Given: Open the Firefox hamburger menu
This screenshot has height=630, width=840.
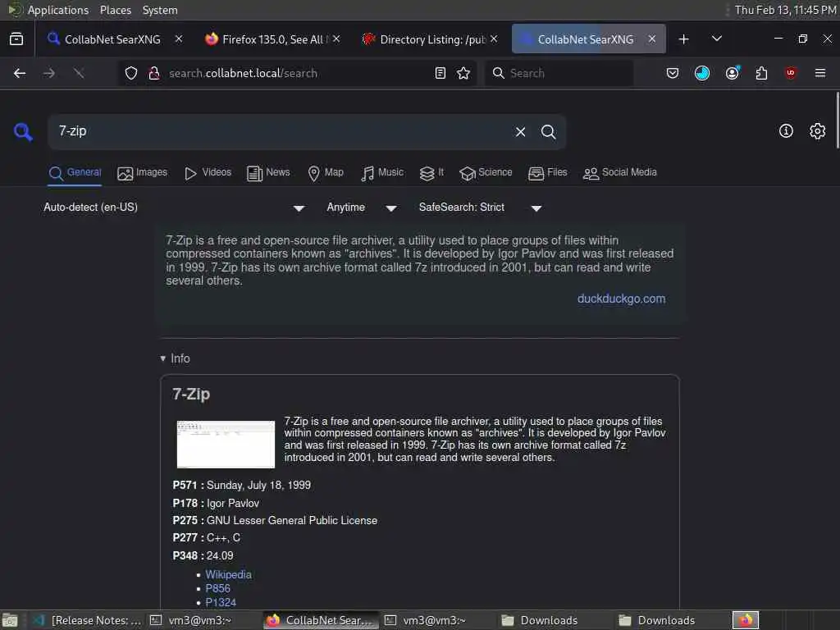Looking at the screenshot, I should (x=819, y=73).
